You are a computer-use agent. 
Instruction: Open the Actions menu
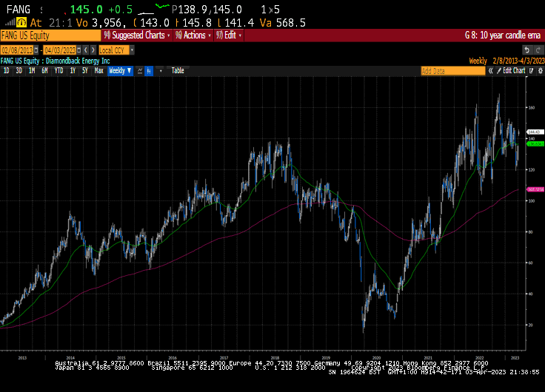tap(193, 36)
